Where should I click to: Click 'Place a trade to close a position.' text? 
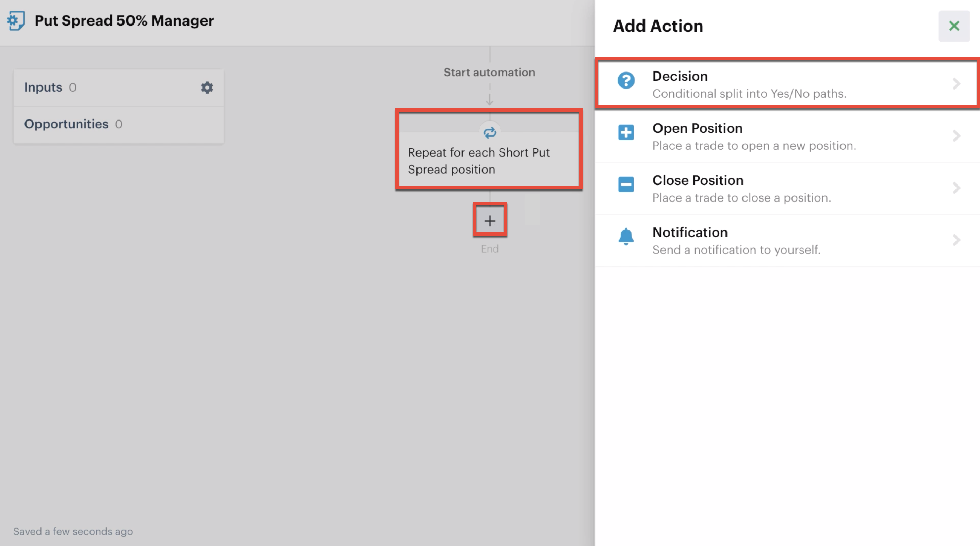[x=741, y=198]
